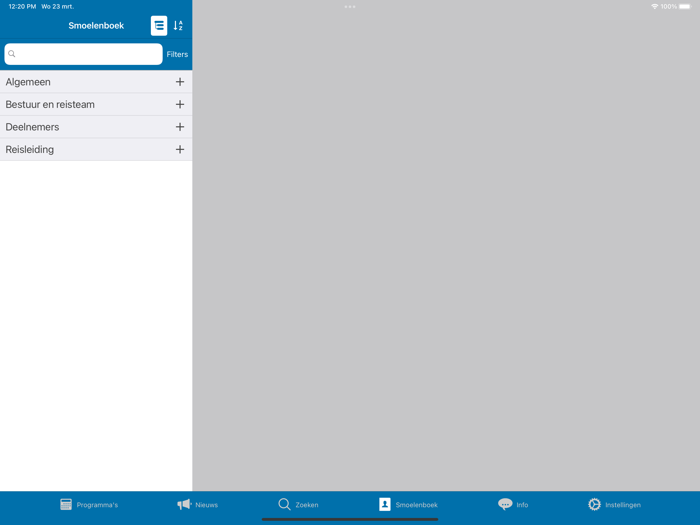700x525 pixels.
Task: Tap the multitasking three dots at top
Action: 350,7
